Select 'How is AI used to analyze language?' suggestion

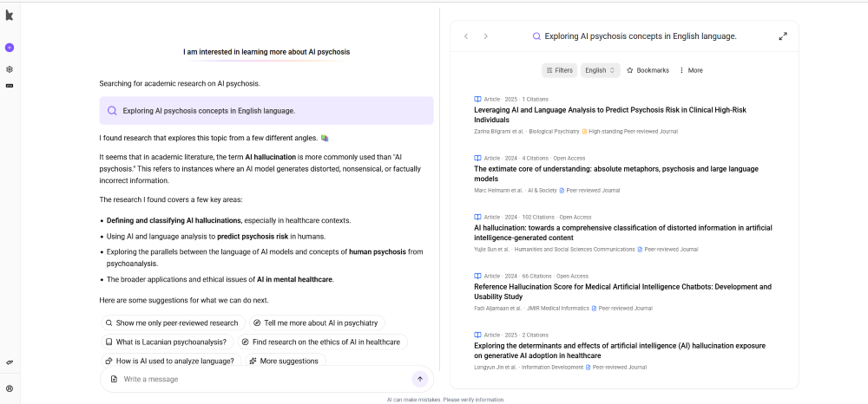point(171,361)
